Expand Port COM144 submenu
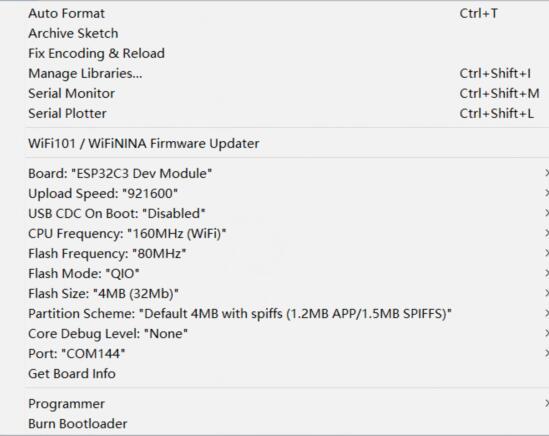 click(x=286, y=353)
